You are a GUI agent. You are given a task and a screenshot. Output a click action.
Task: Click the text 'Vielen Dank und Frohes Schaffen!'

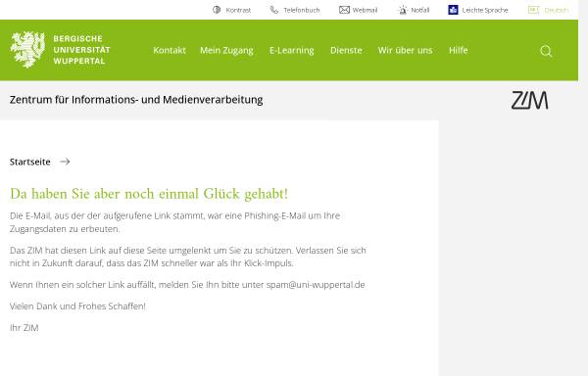click(x=77, y=305)
